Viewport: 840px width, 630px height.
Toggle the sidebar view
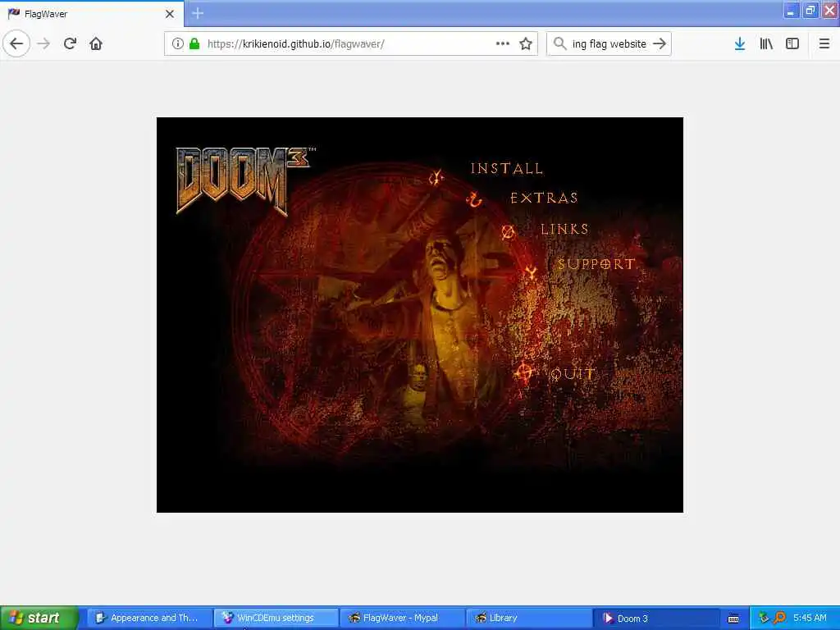(x=792, y=43)
